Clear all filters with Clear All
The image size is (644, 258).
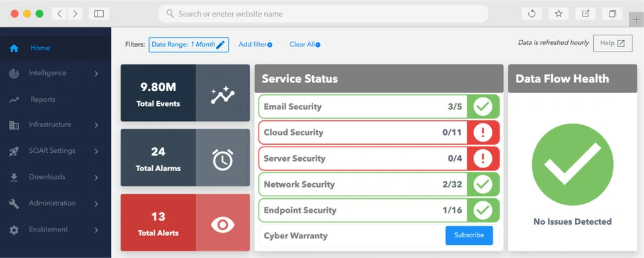point(305,45)
